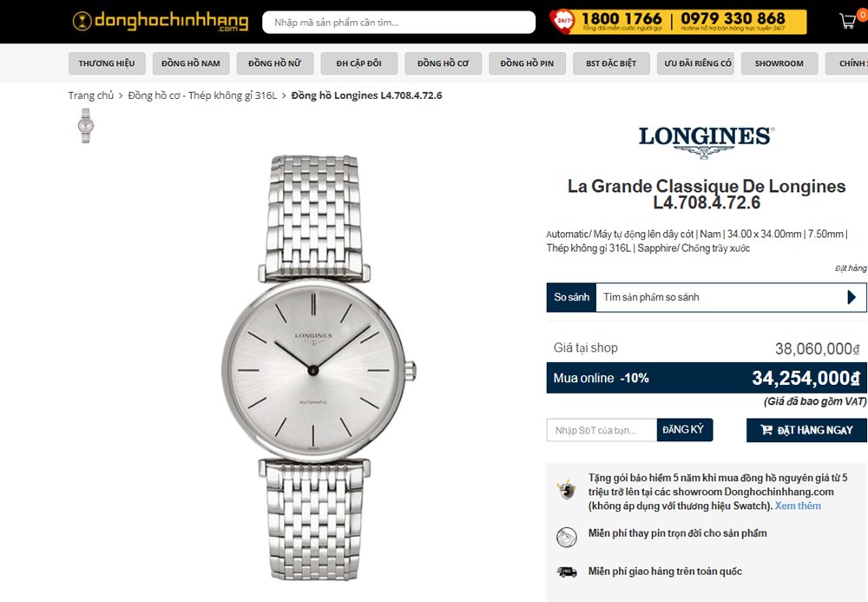Viewport: 868px width, 602px height.
Task: Click the free battery replacement icon
Action: (566, 537)
